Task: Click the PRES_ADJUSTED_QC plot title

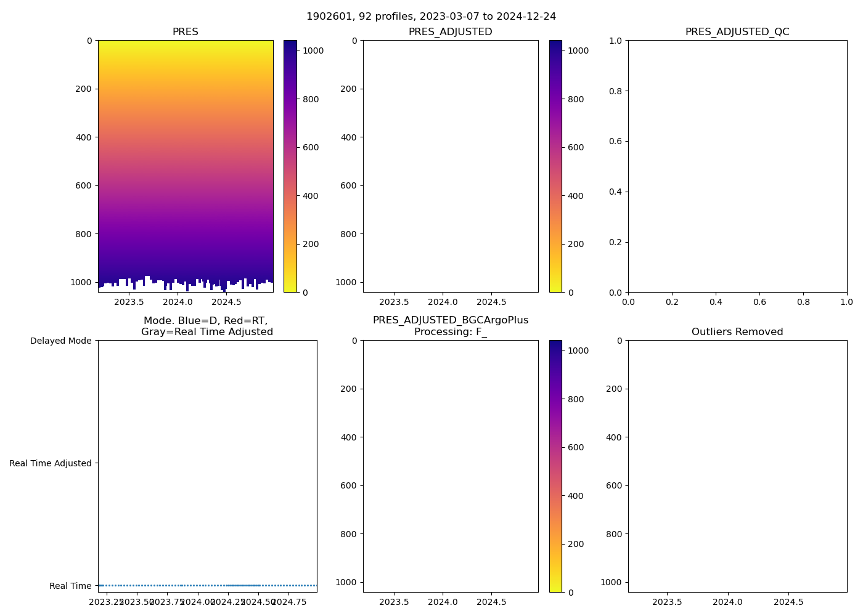Action: click(737, 32)
